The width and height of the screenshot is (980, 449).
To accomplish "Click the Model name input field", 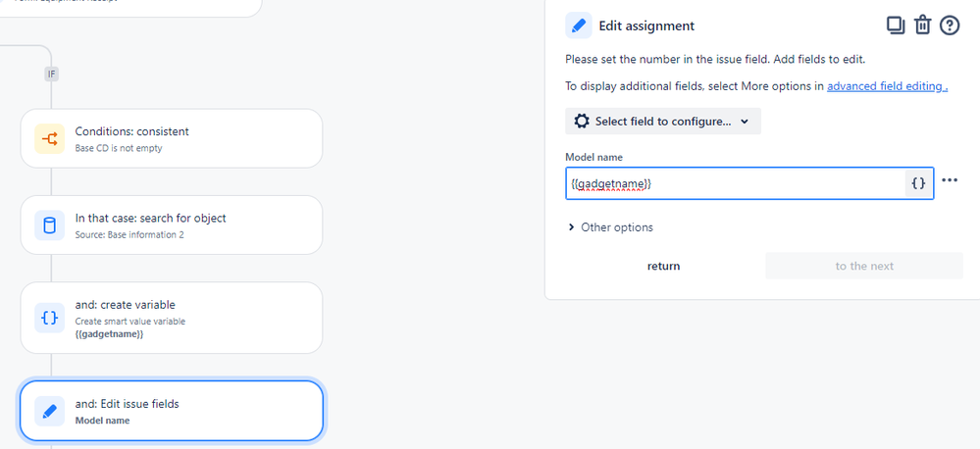I will [x=736, y=183].
